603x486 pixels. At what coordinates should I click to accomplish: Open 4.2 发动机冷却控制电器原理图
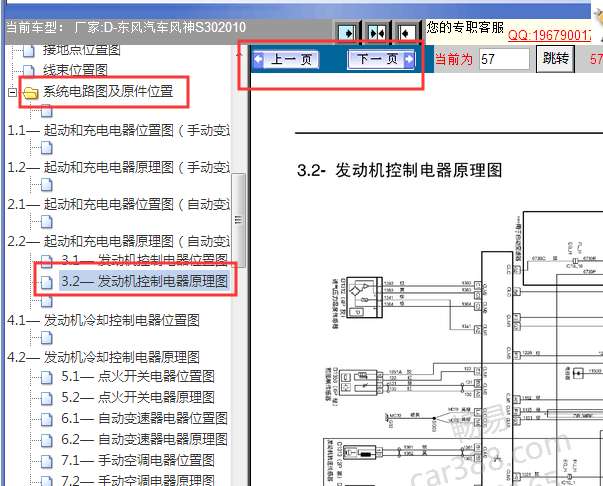103,357
